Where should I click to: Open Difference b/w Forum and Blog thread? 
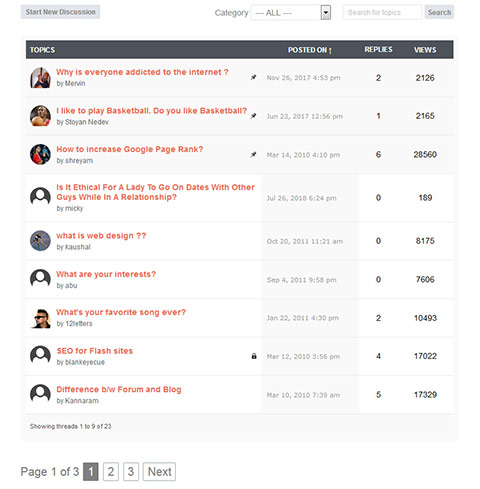point(119,389)
